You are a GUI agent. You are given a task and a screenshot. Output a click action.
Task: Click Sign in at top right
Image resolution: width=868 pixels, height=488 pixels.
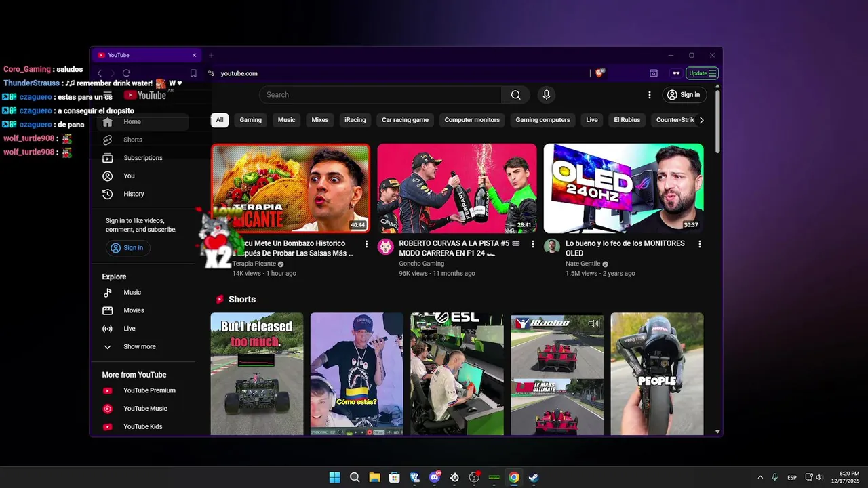coord(684,95)
